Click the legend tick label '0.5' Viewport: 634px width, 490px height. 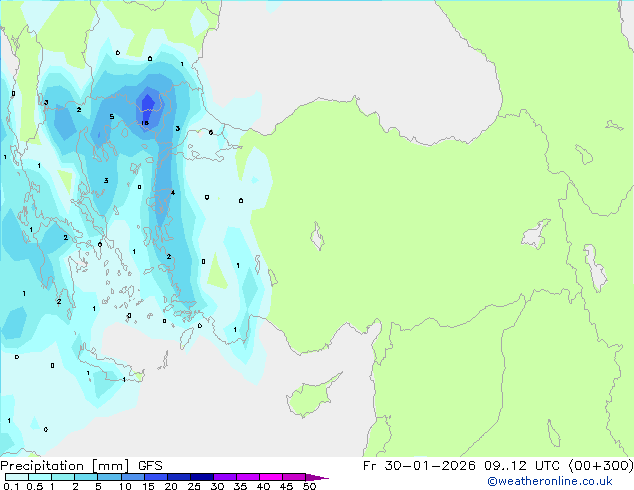coord(34,486)
